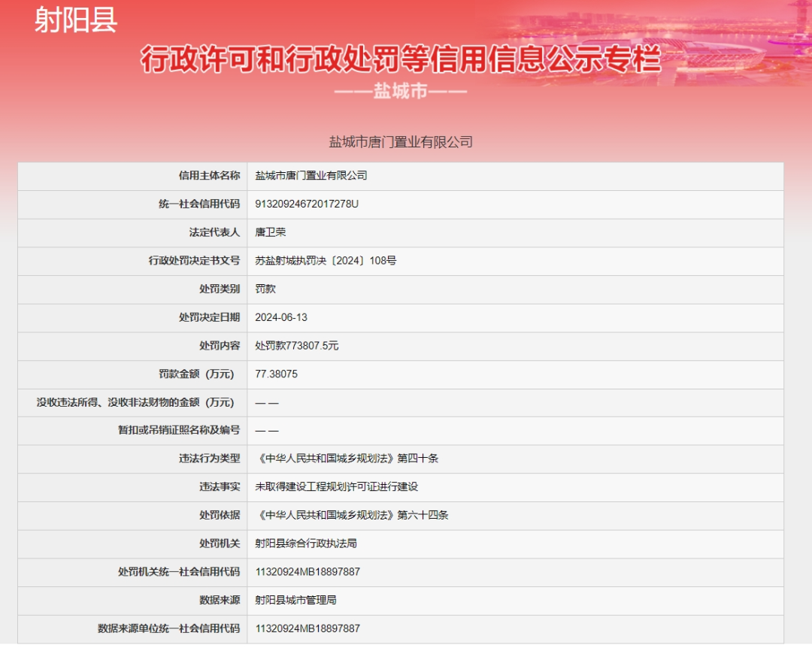
Task: Select the 违法事实 label
Action: [220, 487]
